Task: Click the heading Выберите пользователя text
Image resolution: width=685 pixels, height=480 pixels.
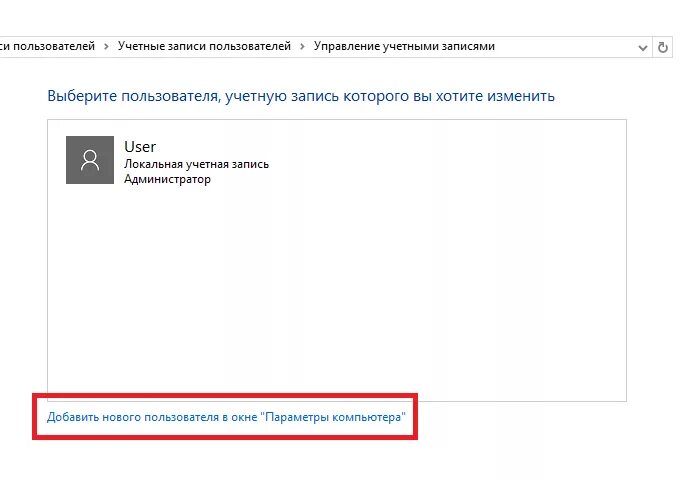Action: tap(301, 96)
